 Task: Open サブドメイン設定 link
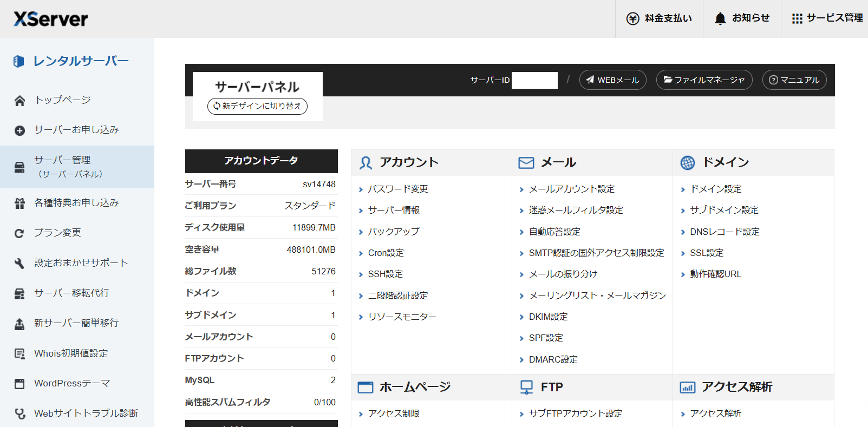(725, 210)
